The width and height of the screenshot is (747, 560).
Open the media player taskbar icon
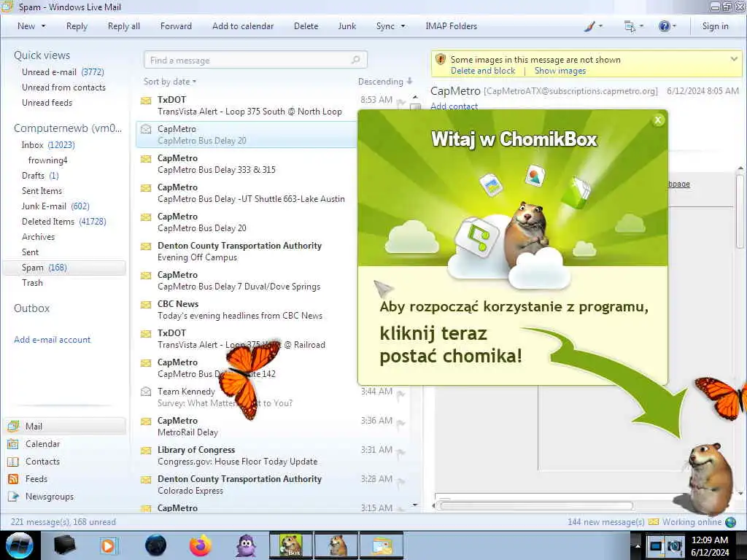[x=108, y=545]
